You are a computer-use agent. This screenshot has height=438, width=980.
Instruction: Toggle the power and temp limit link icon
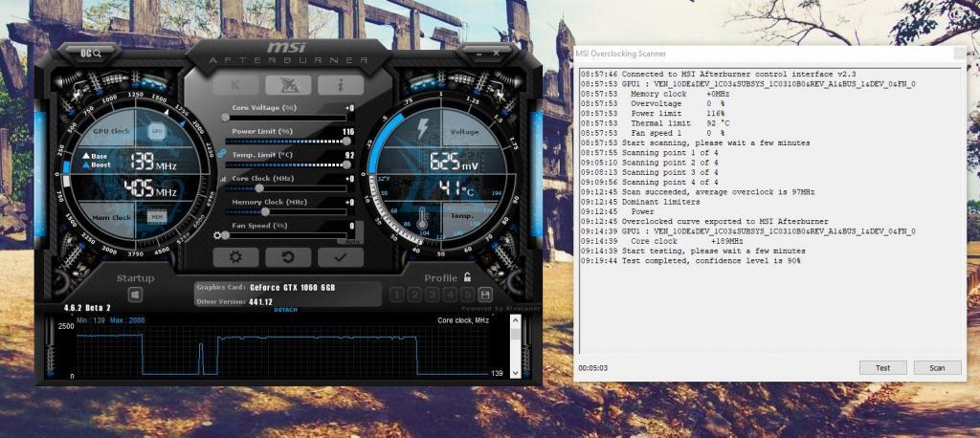click(x=222, y=153)
